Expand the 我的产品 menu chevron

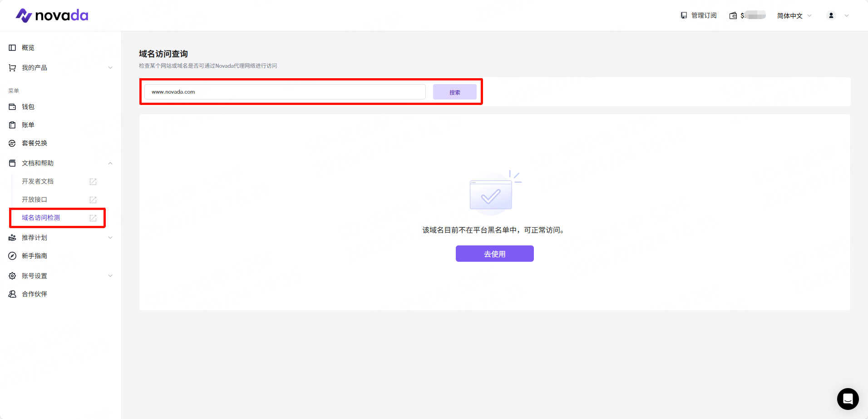110,68
